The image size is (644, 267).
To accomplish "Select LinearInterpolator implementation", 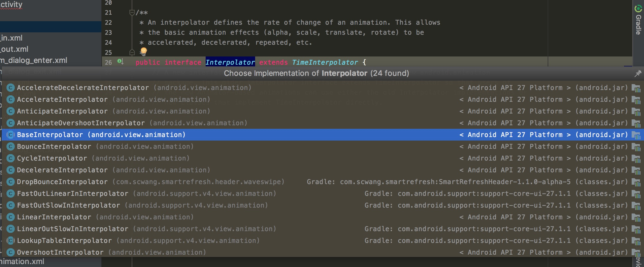I will pos(323,217).
